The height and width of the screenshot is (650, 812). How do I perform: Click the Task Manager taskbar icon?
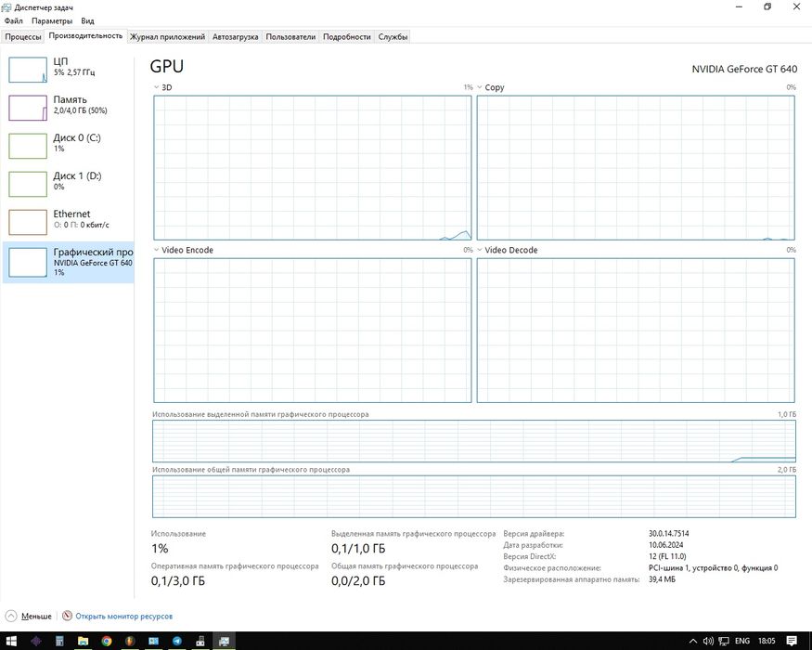coord(224,641)
